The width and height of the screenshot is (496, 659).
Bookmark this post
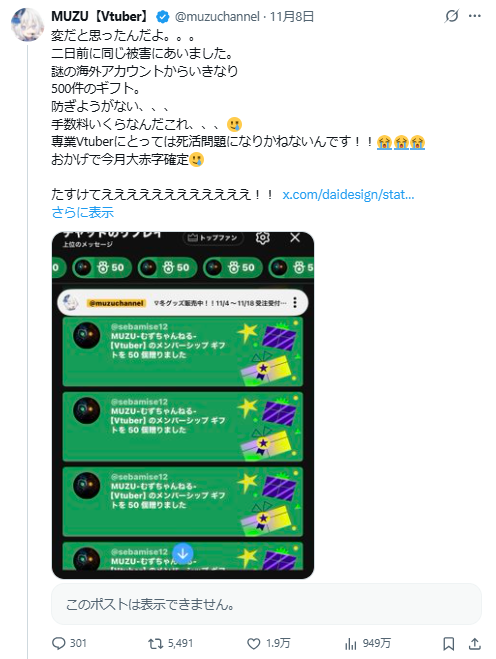point(449,643)
